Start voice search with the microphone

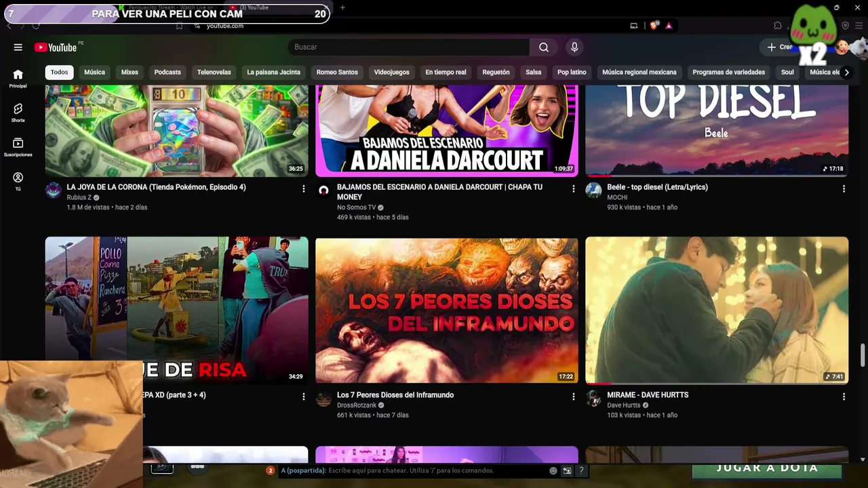coord(574,47)
